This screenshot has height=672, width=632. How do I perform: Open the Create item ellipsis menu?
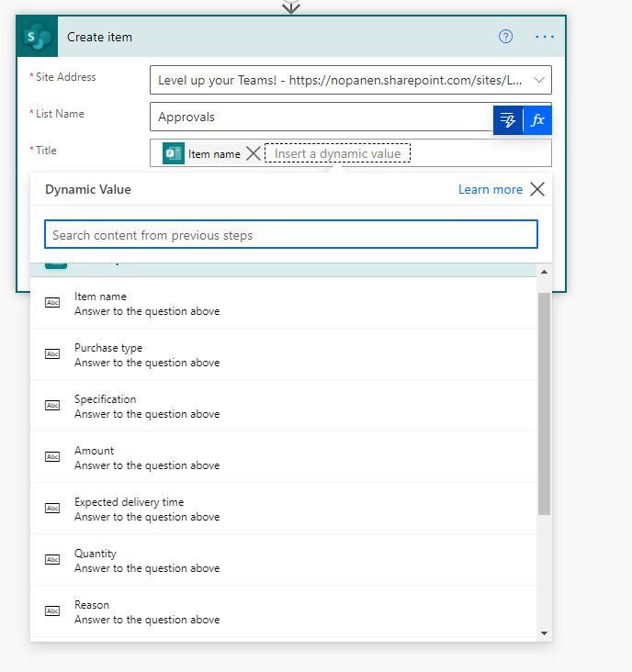click(544, 37)
